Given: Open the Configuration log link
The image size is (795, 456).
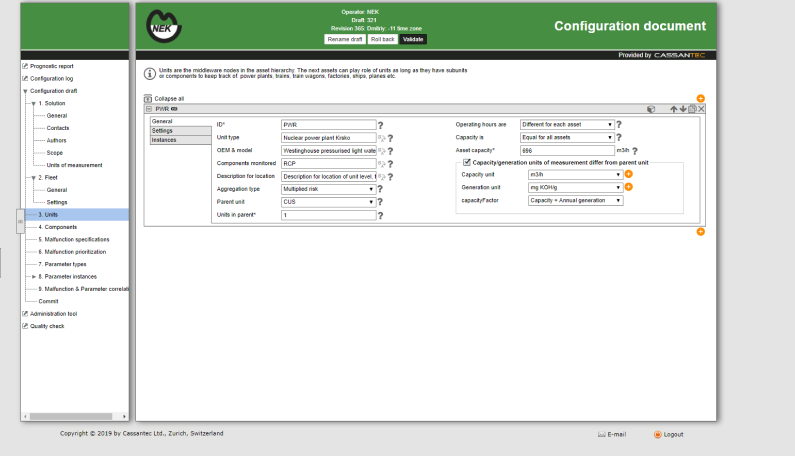Looking at the screenshot, I should (51, 79).
